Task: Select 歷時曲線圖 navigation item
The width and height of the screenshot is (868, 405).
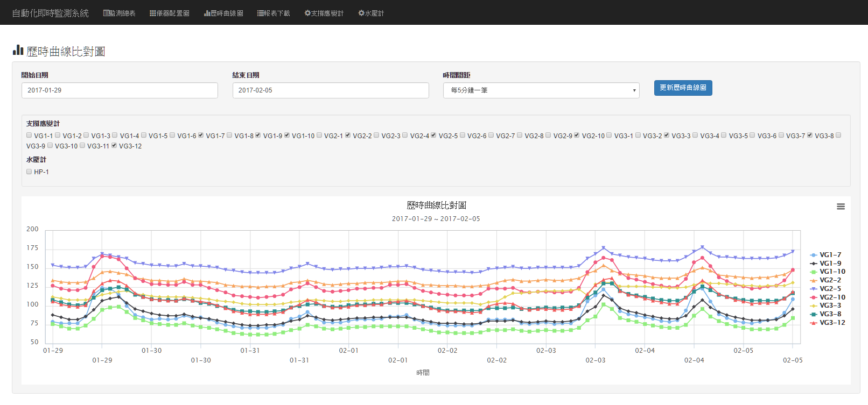Action: 223,13
